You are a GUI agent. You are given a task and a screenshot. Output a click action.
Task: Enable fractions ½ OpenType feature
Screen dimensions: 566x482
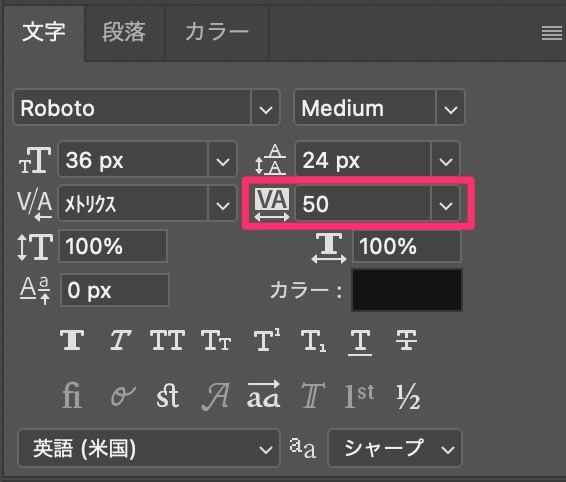pos(408,396)
